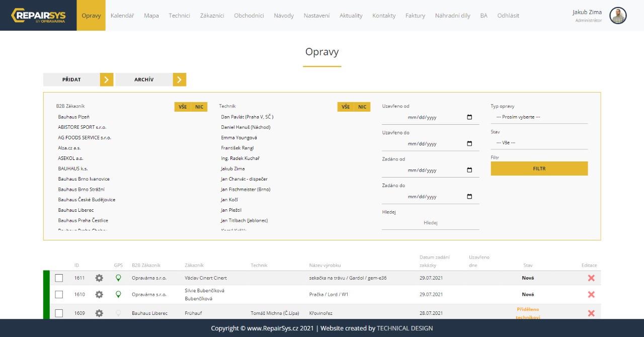The image size is (644, 337).
Task: Go to the Aktuality tab
Action: [351, 16]
